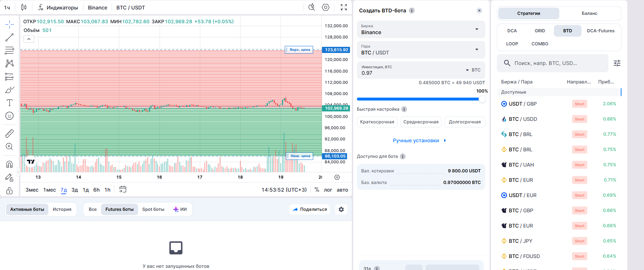Open bots list settings gear

click(341, 209)
